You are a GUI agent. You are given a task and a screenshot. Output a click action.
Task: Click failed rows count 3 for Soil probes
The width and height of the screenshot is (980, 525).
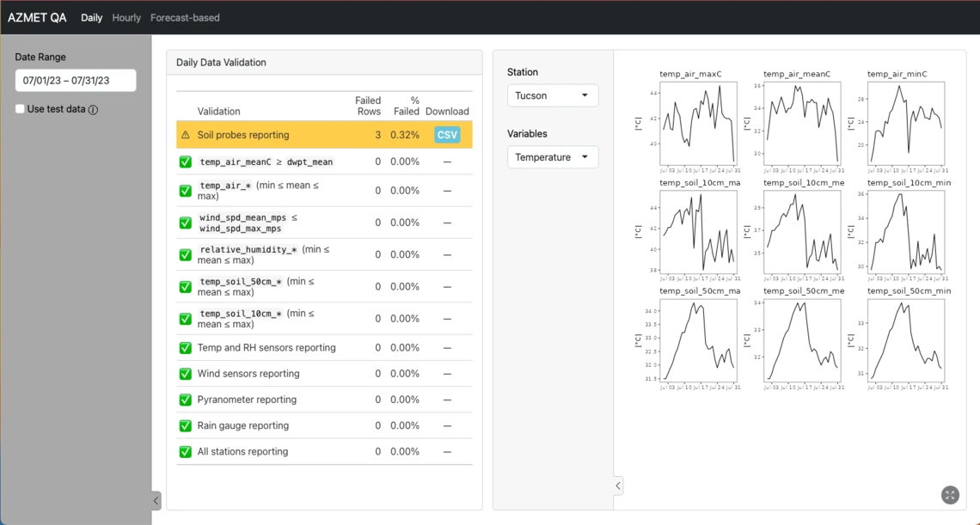[x=378, y=135]
